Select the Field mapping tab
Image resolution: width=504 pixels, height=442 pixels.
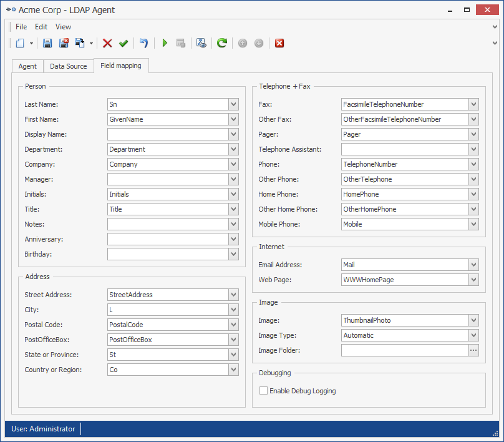click(121, 66)
